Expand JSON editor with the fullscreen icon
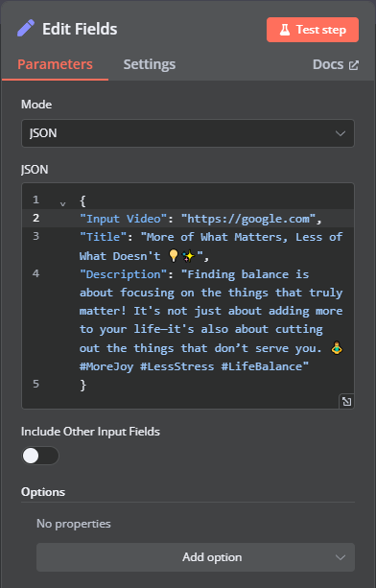The image size is (376, 588). click(x=346, y=401)
